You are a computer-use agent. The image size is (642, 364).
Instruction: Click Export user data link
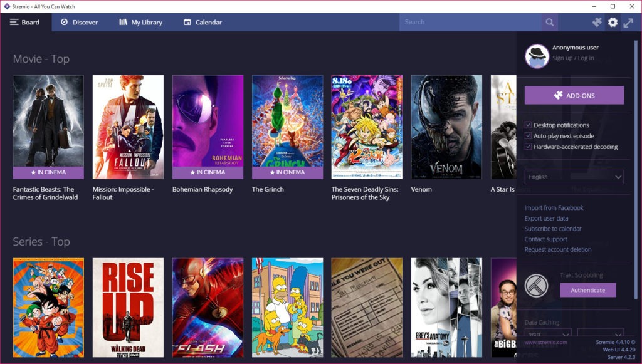[546, 219]
